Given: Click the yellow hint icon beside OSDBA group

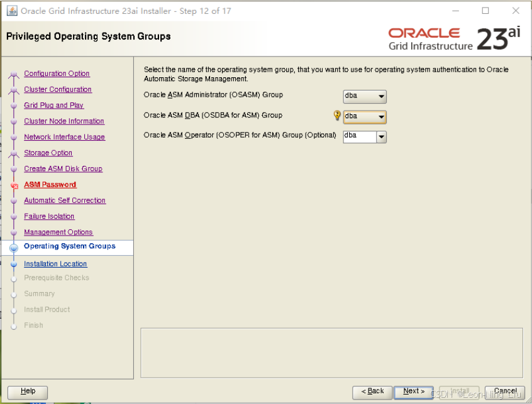Looking at the screenshot, I should (x=337, y=115).
